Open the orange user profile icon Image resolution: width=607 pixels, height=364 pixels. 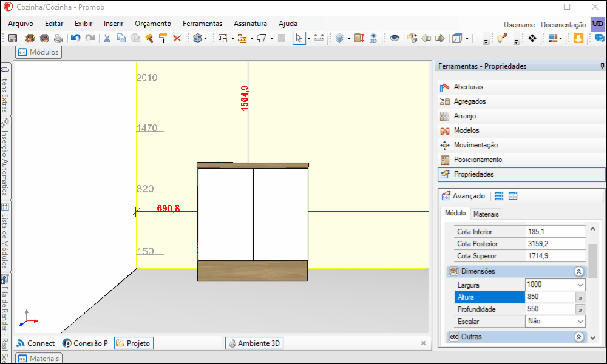pos(578,38)
